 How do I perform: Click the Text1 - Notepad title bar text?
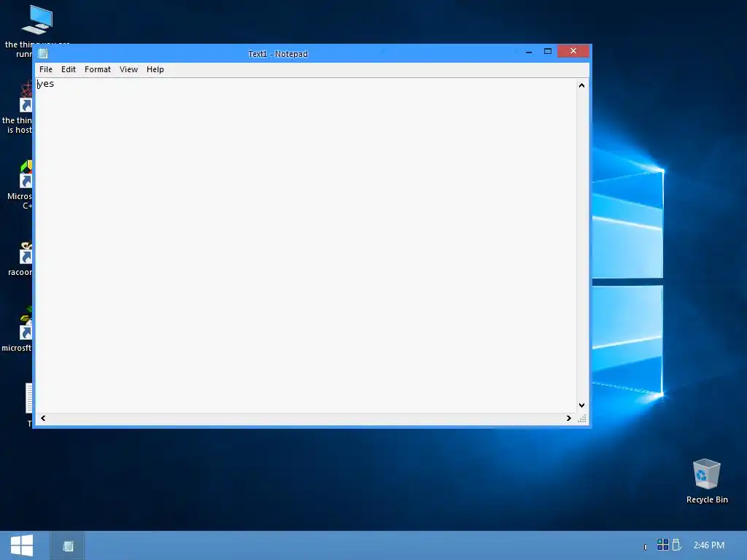(278, 54)
